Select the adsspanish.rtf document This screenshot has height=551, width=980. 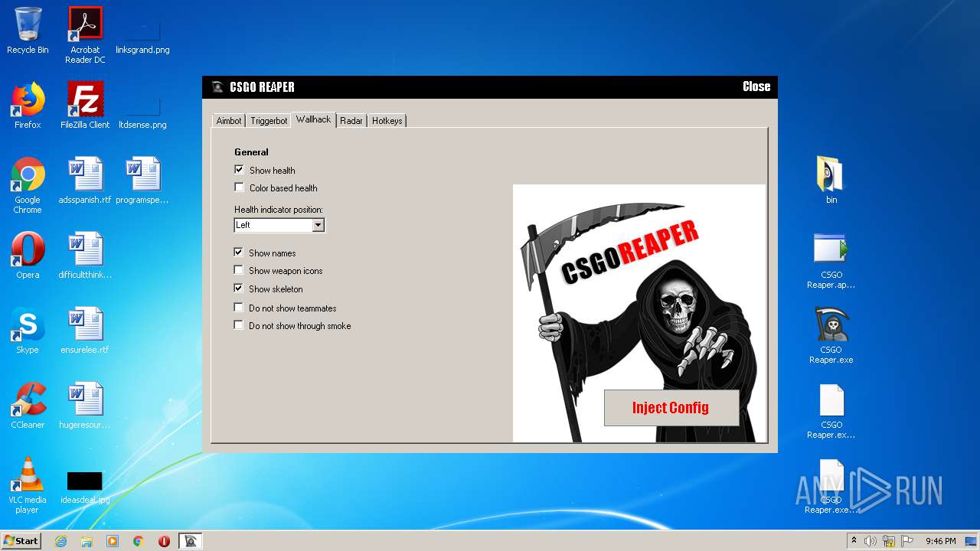coord(85,181)
